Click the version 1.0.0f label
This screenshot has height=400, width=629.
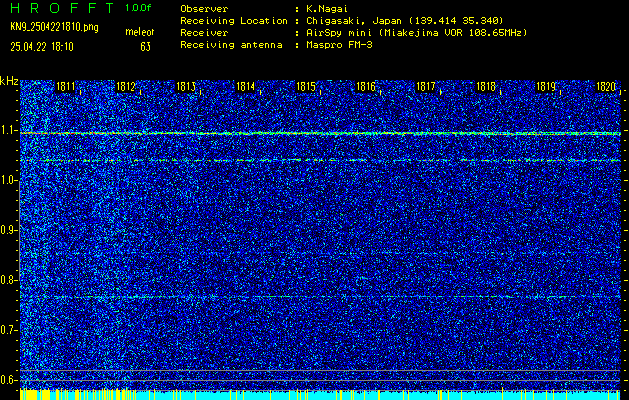[x=138, y=8]
